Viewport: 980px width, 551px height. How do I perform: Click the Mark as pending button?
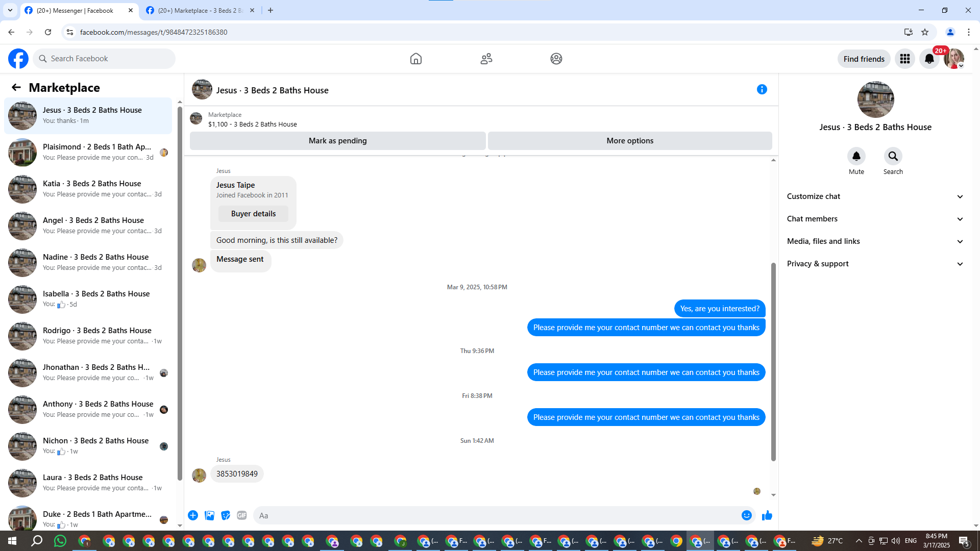[x=337, y=141]
